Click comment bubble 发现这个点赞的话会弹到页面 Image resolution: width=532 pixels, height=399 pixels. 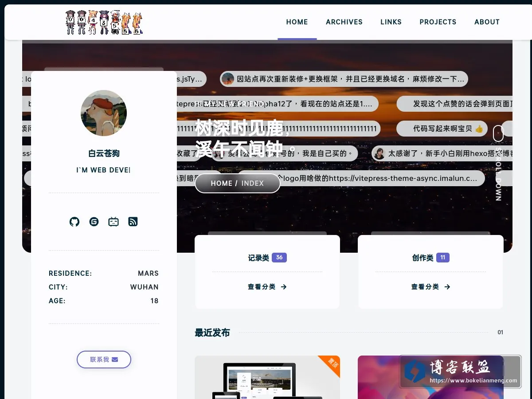coord(454,104)
